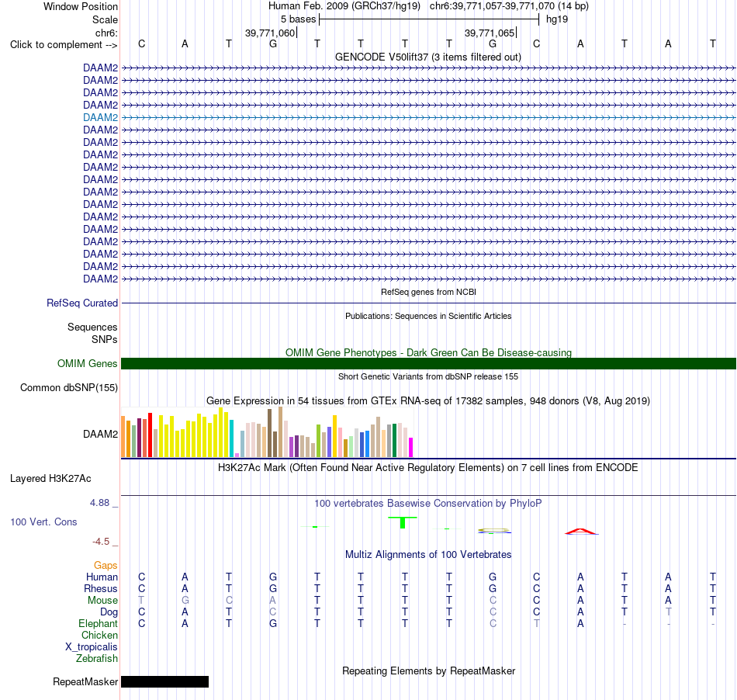This screenshot has height=700, width=737.
Task: Click the 'SNPs' subtrack label
Action: 105,339
